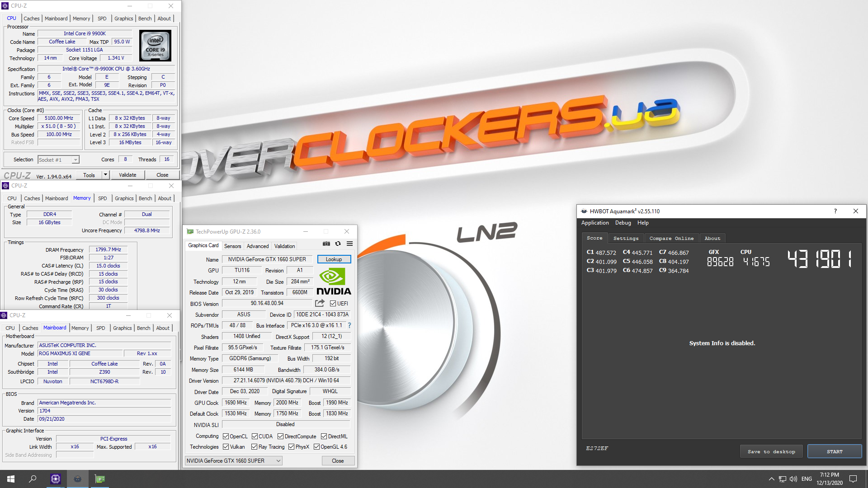
Task: Open the Debug menu in Aquamark
Action: click(x=623, y=223)
